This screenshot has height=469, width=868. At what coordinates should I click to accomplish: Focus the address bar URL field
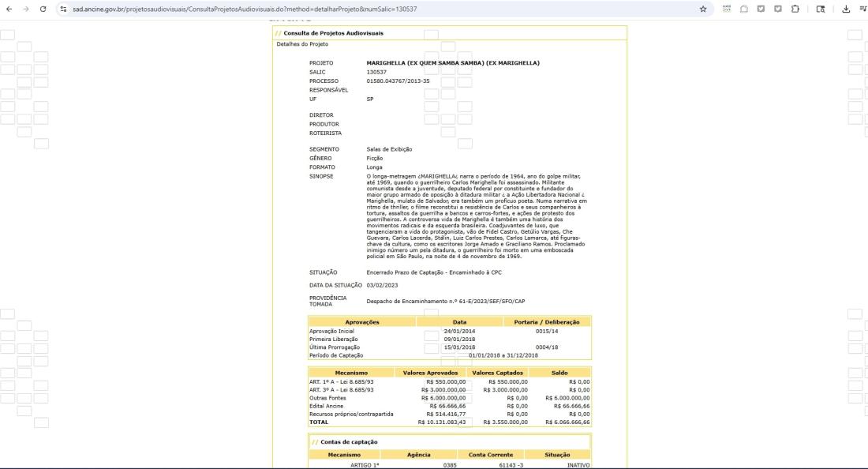point(316,8)
